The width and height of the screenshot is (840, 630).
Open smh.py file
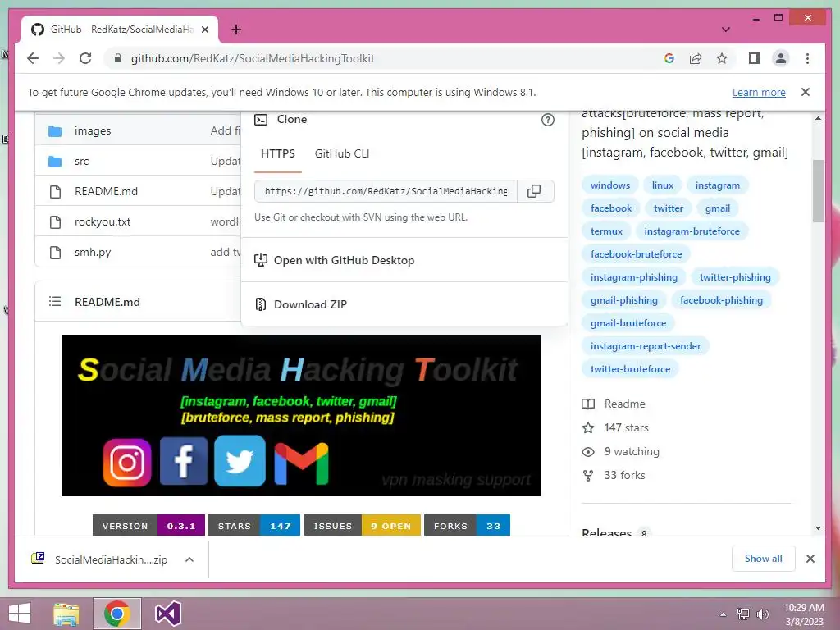coord(93,253)
